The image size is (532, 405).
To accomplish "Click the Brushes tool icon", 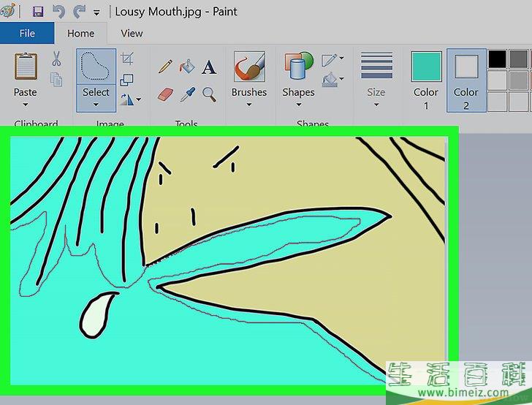I will click(x=249, y=67).
